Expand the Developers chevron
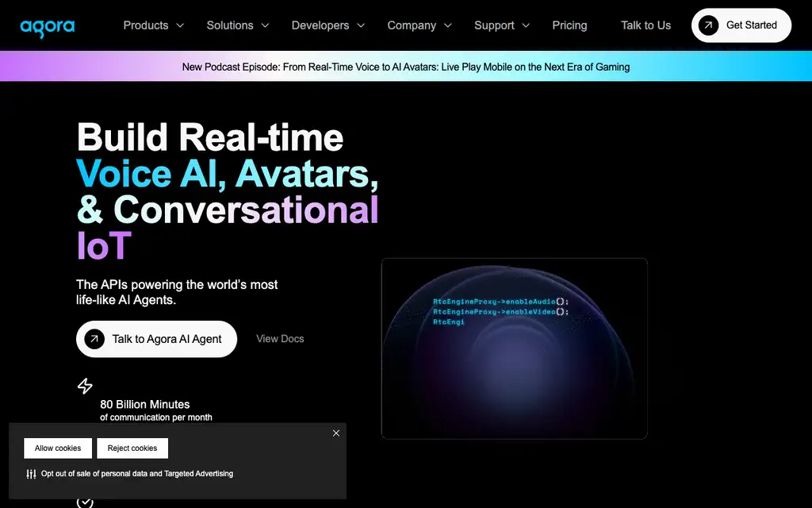Image resolution: width=812 pixels, height=508 pixels. click(x=362, y=25)
